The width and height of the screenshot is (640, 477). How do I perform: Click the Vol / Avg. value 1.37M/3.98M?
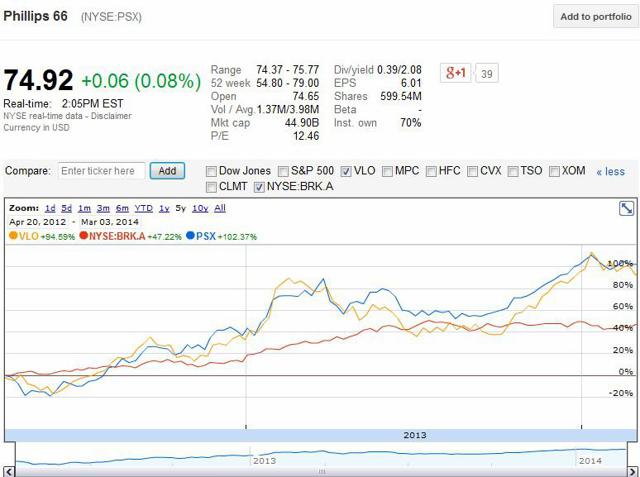coord(288,109)
